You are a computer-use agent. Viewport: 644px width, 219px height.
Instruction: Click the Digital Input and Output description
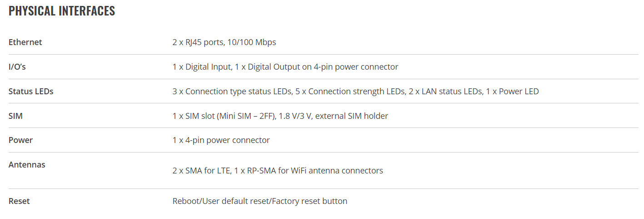tap(285, 67)
